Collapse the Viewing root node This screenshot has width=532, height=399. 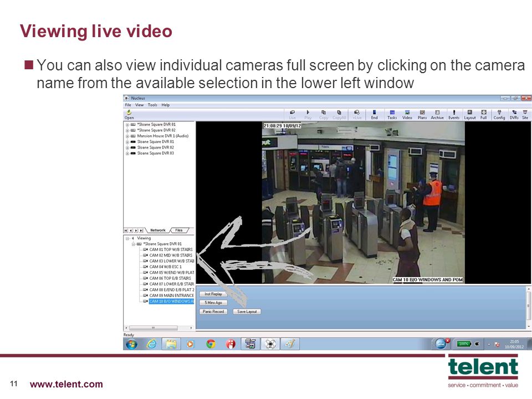click(x=127, y=238)
